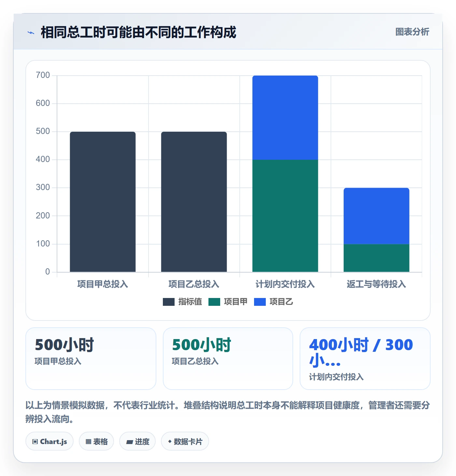Click the 300 y-axis tick label
This screenshot has width=456, height=476.
pos(43,187)
